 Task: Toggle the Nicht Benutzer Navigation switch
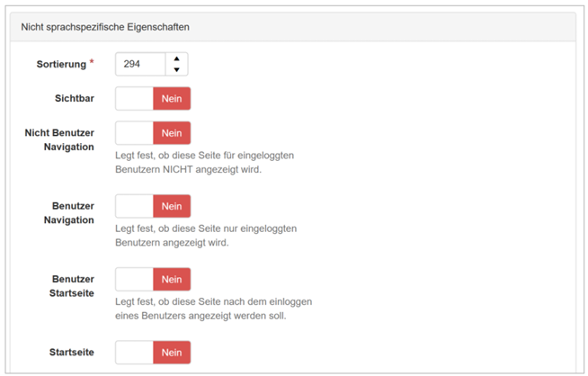tap(153, 133)
